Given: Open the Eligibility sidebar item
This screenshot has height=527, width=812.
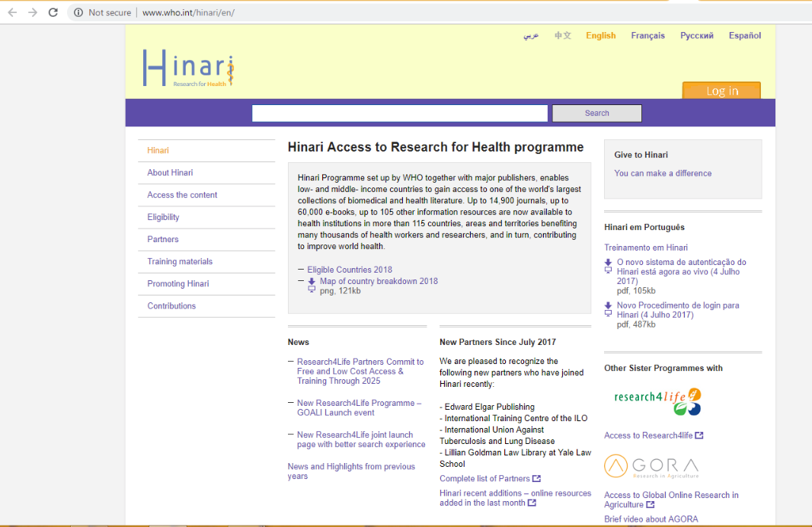Looking at the screenshot, I should pos(163,218).
